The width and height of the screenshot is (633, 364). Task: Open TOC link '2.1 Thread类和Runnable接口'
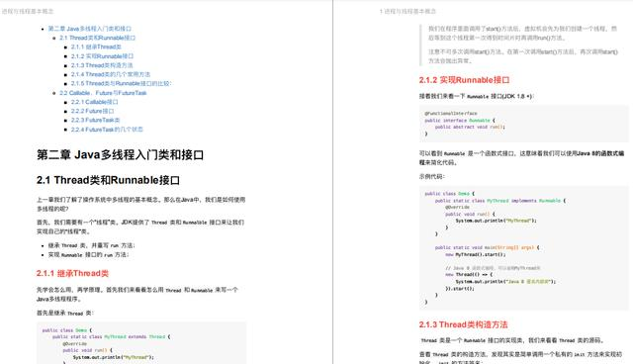pyautogui.click(x=97, y=38)
